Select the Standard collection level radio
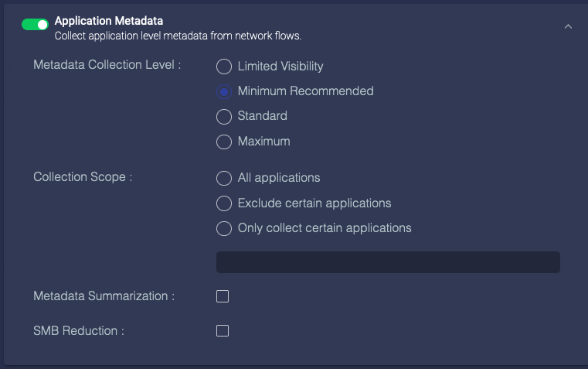The height and width of the screenshot is (369, 588). 224,116
